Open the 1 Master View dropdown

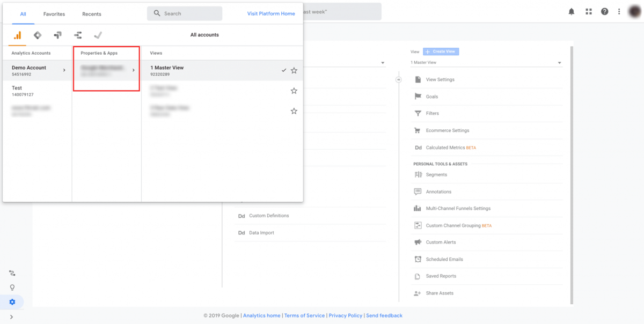click(x=486, y=63)
